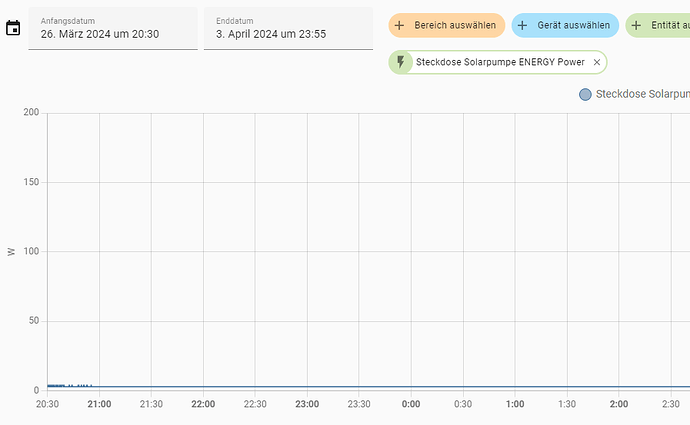Click the lightning bolt icon on Solarpumpe chip

(401, 62)
